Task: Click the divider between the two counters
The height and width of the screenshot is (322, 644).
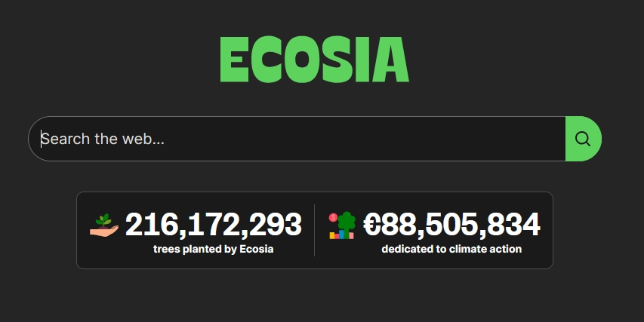Action: (314, 230)
